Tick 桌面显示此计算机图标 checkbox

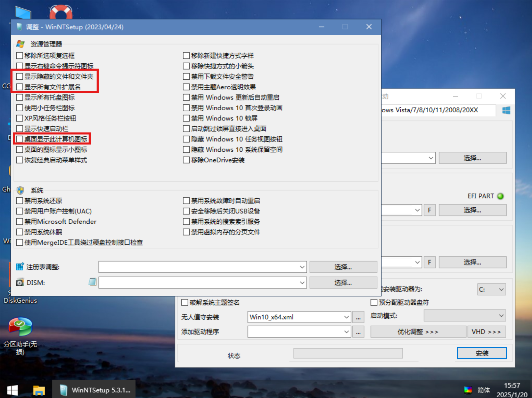19,139
